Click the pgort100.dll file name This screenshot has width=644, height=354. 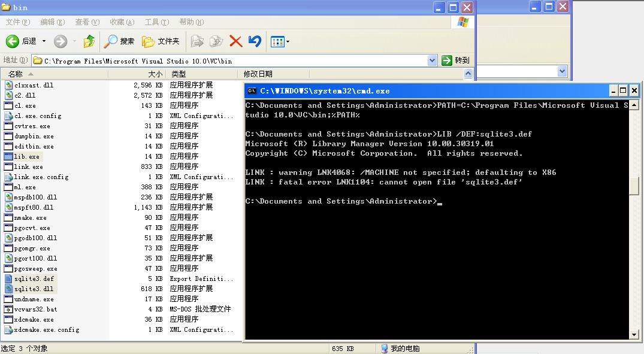click(35, 258)
